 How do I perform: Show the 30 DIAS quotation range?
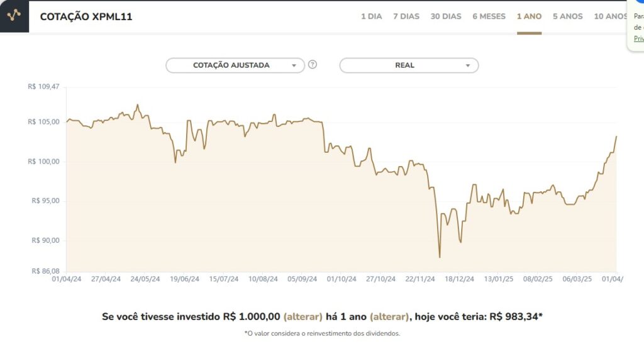point(446,16)
